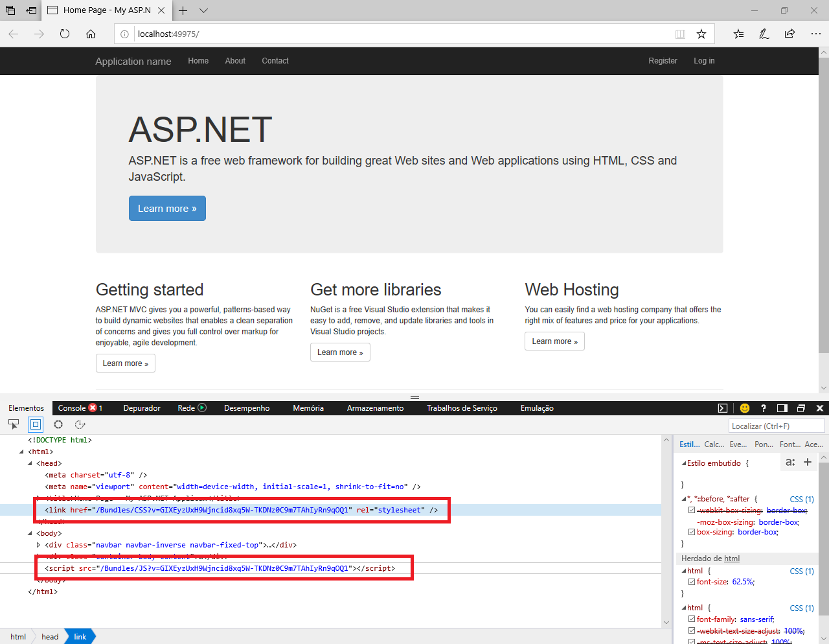
Task: Activate the Select element picker tool
Action: [14, 424]
